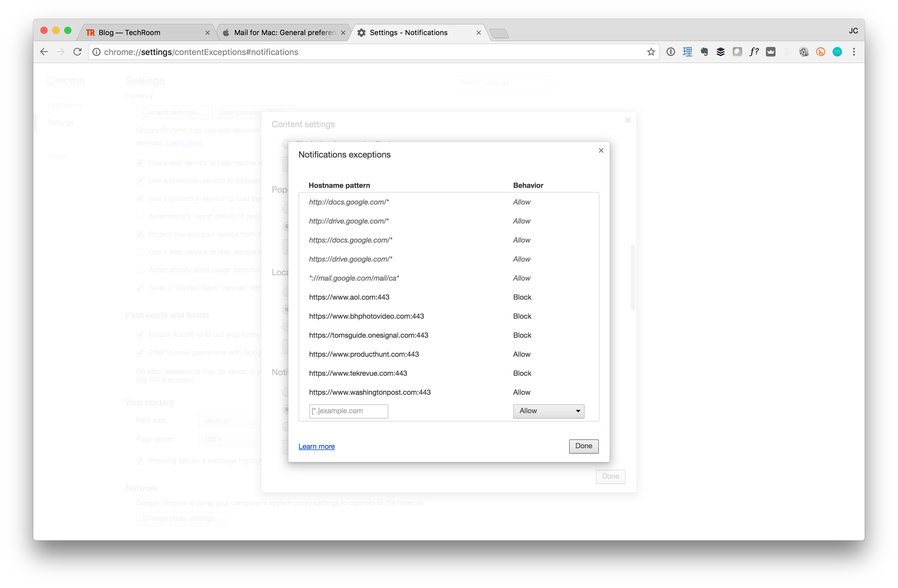Close the Mail for Mac tab

click(x=343, y=33)
